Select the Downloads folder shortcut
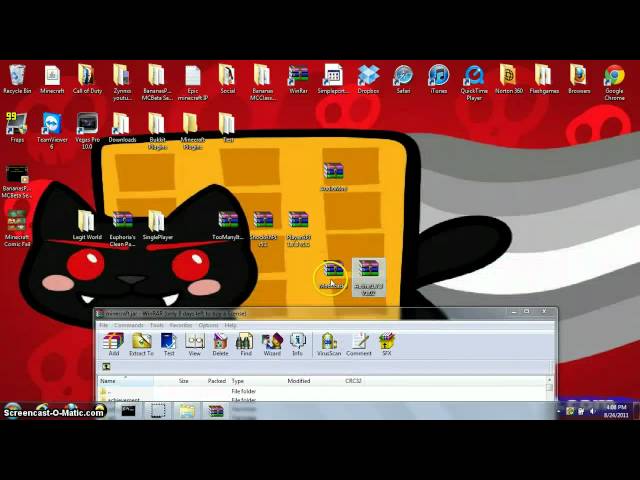Screen dimensions: 640x480 pos(122,128)
